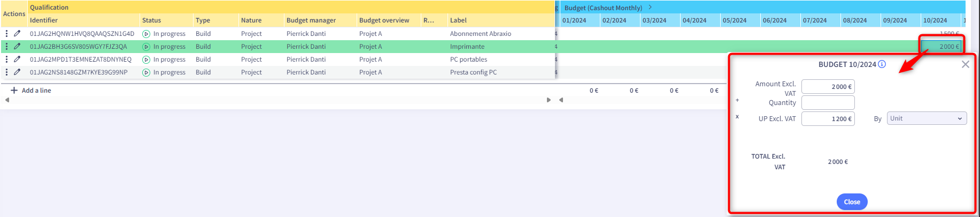The image size is (980, 217).
Task: Click the In progress status icon of Imprimante row
Action: coord(146,47)
